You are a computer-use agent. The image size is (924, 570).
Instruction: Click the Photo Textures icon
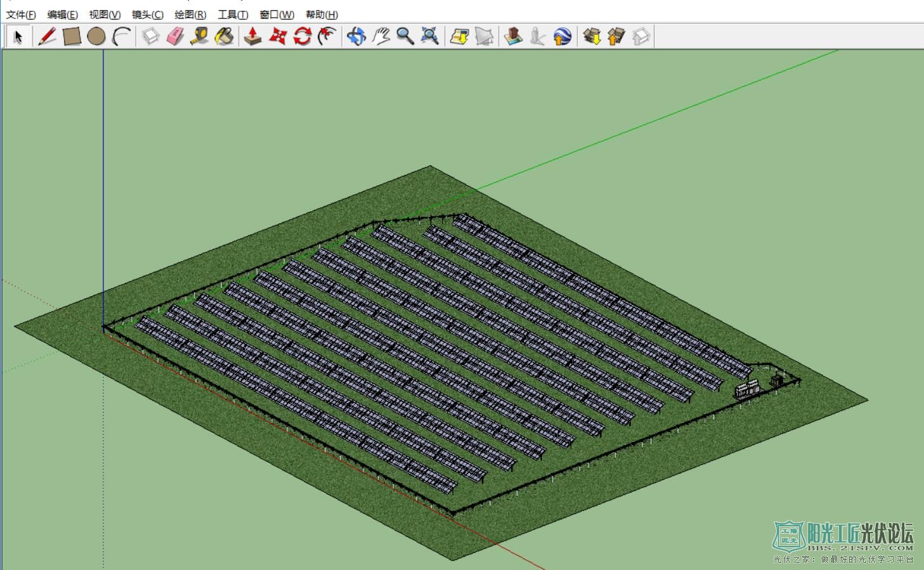(538, 37)
